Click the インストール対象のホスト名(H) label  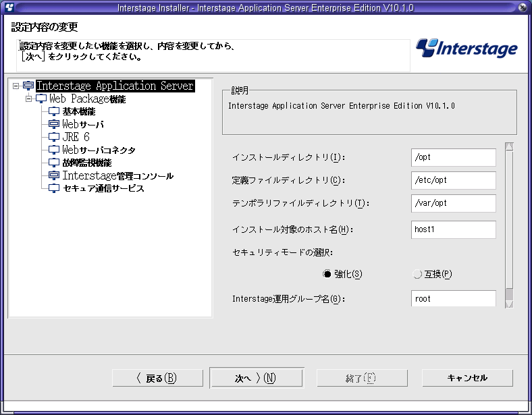tap(293, 229)
